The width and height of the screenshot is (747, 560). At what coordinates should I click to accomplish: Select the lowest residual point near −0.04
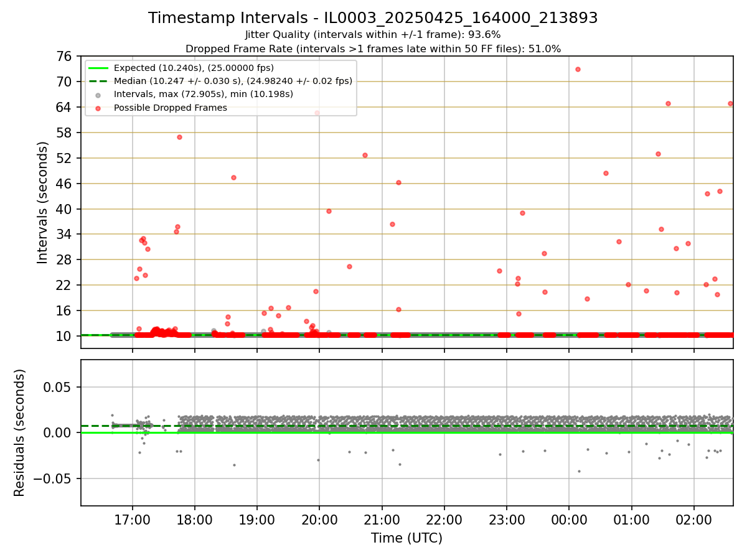pyautogui.click(x=579, y=471)
